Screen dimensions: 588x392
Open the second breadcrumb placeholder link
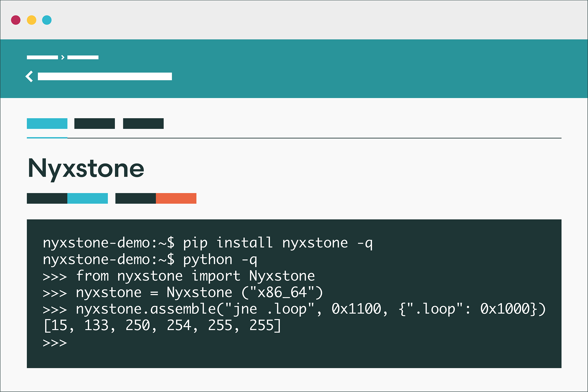(x=83, y=57)
